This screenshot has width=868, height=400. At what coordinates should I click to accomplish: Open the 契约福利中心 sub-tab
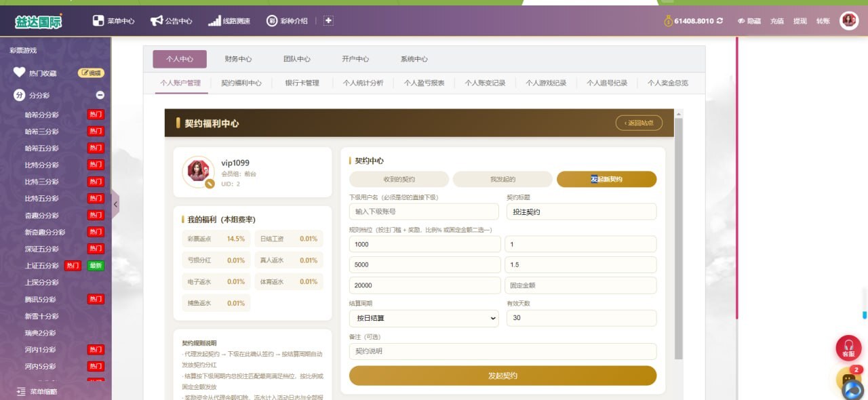[241, 83]
